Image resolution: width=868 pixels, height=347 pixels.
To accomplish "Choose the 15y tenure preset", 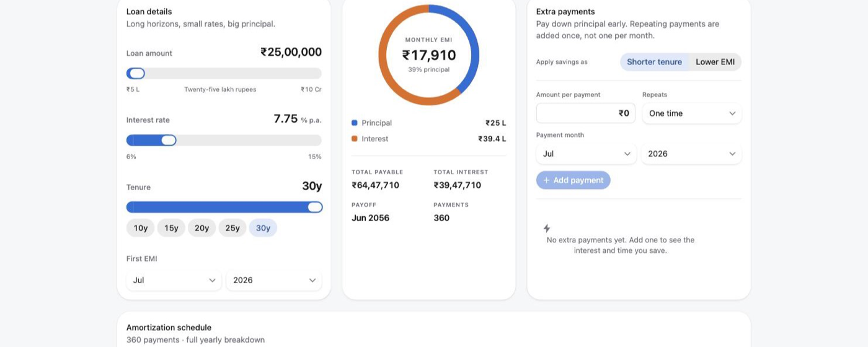I will coord(171,228).
